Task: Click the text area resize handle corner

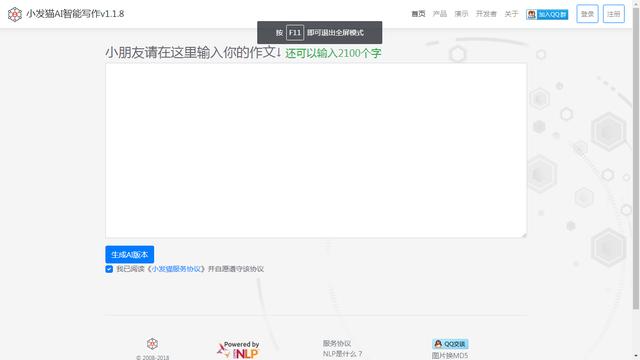Action: pos(524,235)
